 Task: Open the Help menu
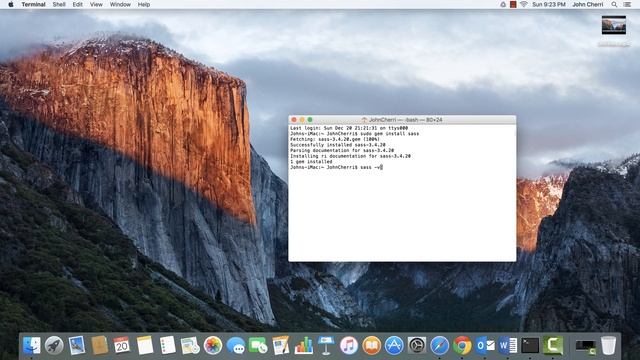(x=144, y=4)
